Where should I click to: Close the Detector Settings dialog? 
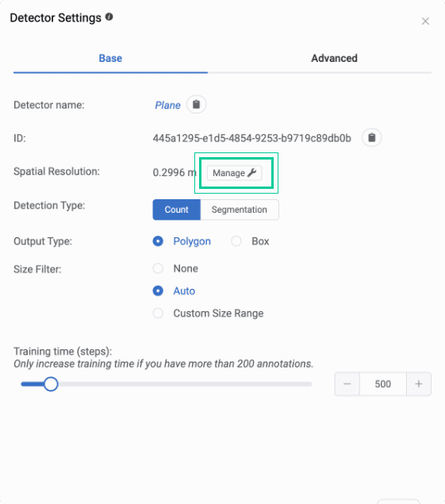pos(425,21)
